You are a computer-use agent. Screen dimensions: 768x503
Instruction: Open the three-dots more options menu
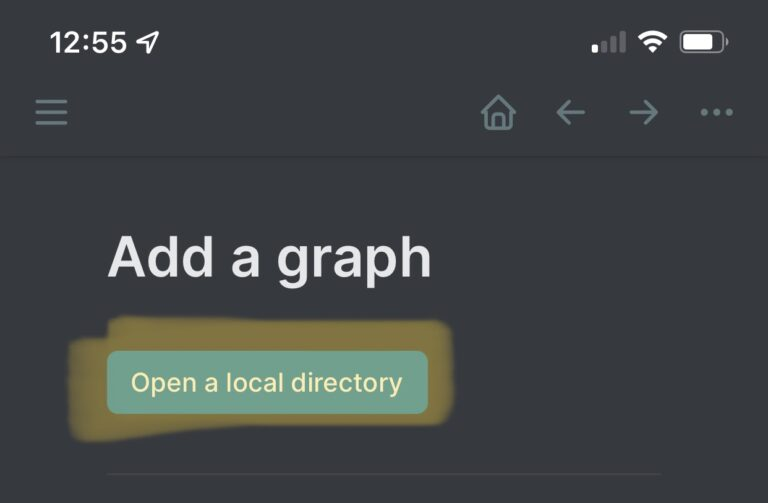tap(717, 112)
